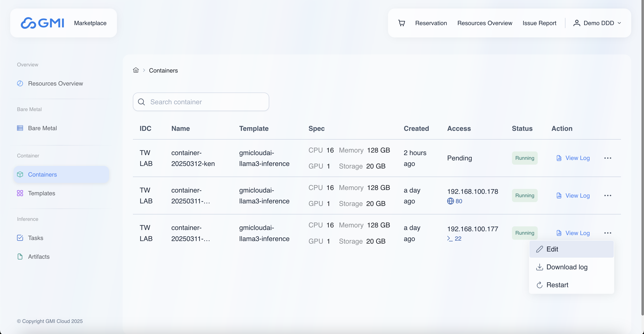This screenshot has width=644, height=334.
Task: Click log icon for 192.168.100.178 row
Action: [559, 195]
